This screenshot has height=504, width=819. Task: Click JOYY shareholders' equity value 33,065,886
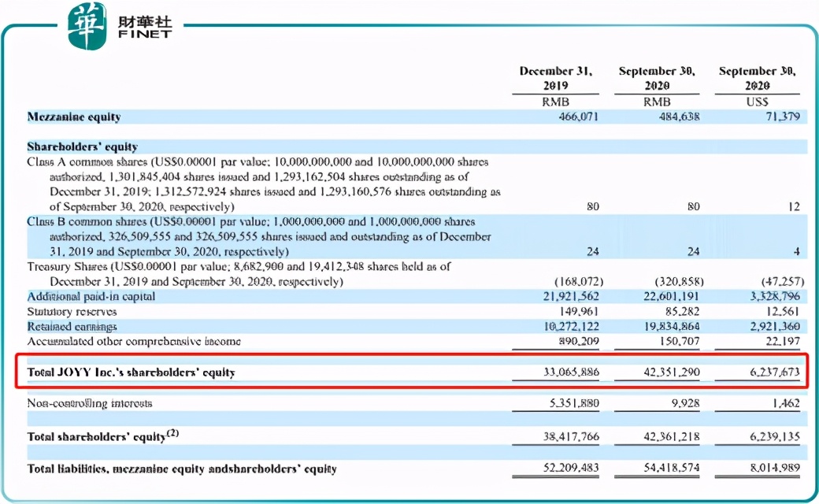(x=571, y=372)
